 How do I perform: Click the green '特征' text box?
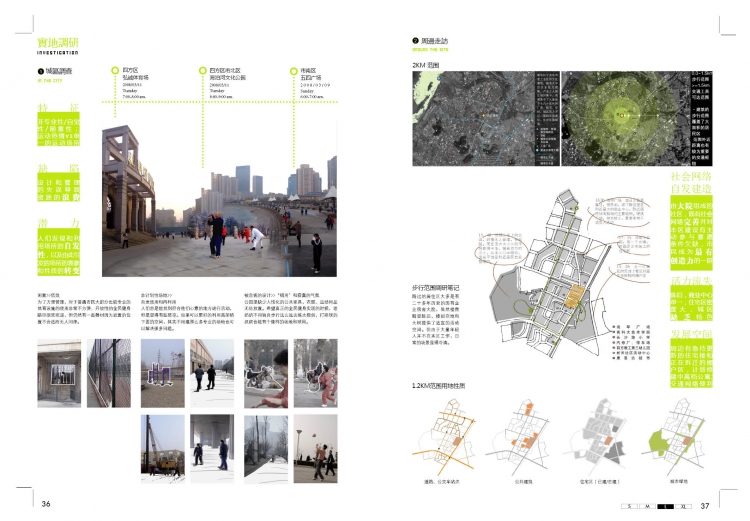[x=59, y=129]
